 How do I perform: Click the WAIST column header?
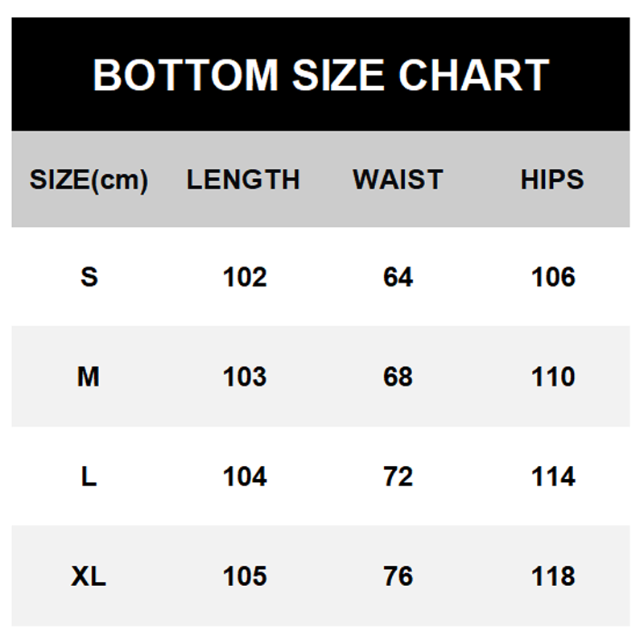[398, 180]
